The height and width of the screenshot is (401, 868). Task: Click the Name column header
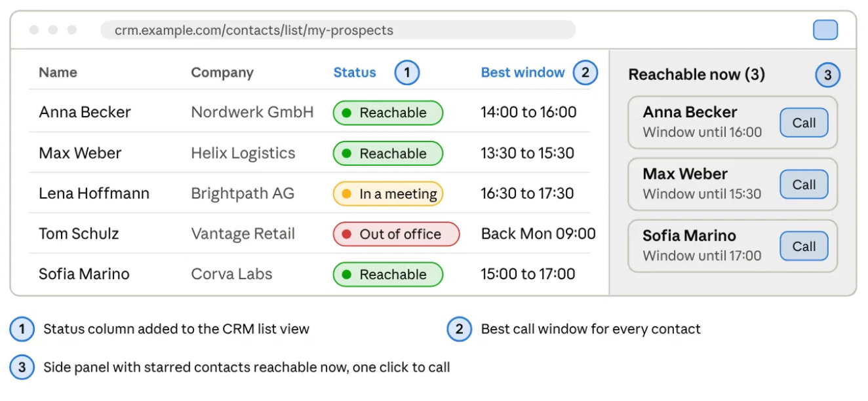[58, 73]
